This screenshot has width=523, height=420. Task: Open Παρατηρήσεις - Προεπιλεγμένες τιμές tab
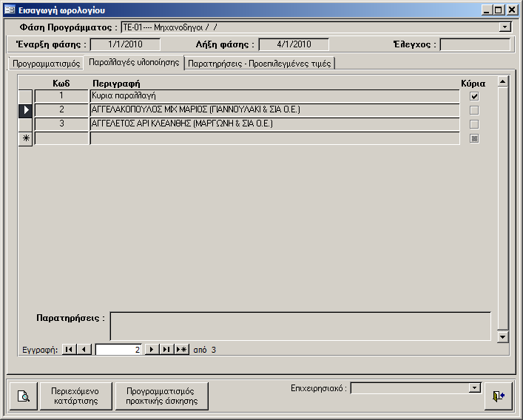[x=259, y=64]
